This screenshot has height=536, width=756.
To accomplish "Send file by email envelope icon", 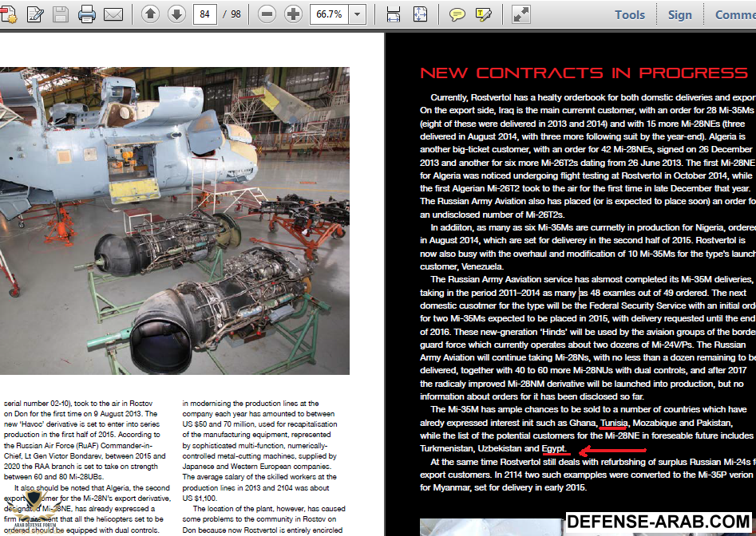I will pyautogui.click(x=113, y=14).
